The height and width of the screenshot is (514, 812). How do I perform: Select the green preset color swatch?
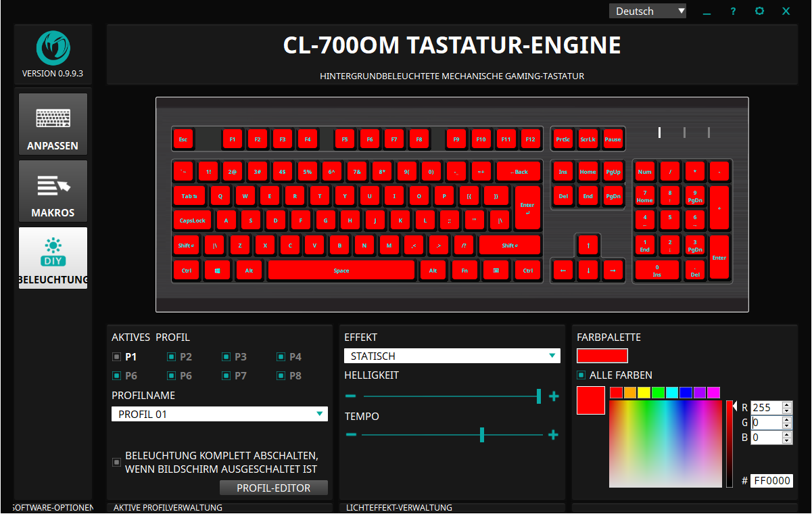coord(658,393)
